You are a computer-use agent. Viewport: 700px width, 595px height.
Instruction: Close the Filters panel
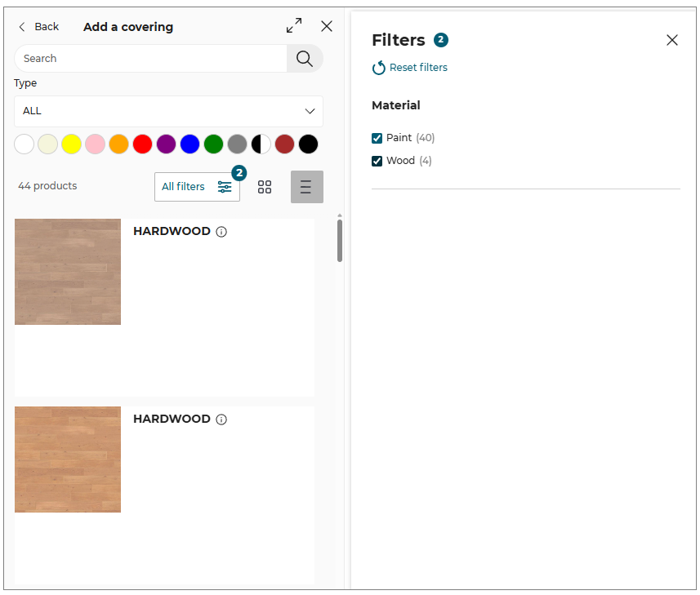coord(672,40)
